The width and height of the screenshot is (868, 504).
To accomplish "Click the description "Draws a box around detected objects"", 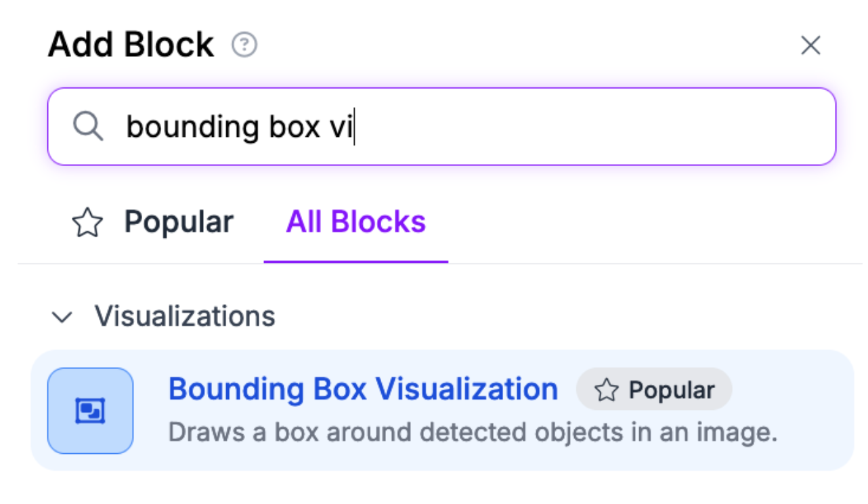I will [x=472, y=432].
